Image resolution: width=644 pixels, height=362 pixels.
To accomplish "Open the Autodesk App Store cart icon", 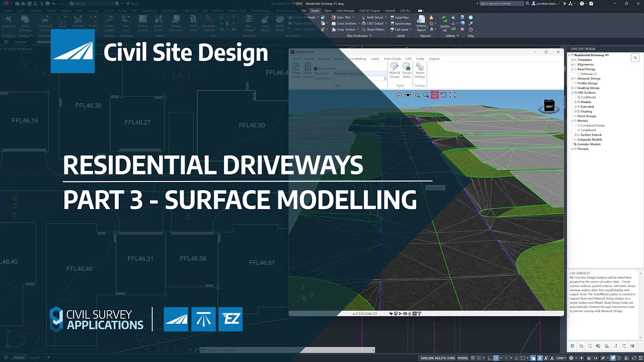I will (565, 4).
